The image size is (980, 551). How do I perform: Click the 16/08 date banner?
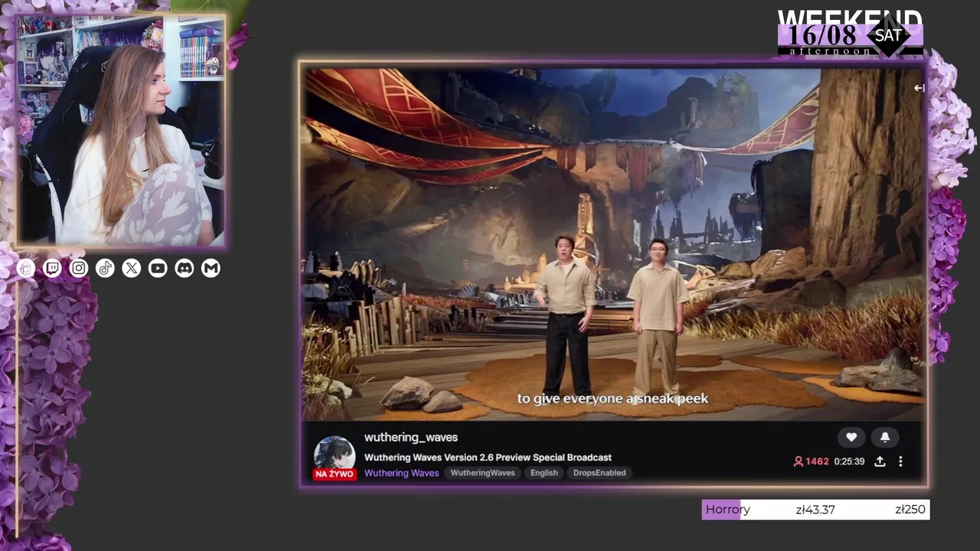tap(822, 35)
